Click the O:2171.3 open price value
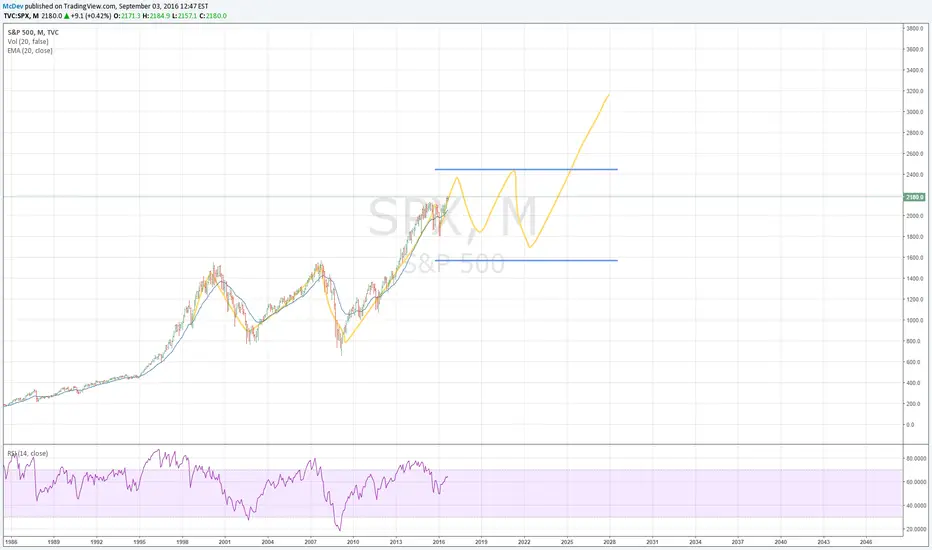The width and height of the screenshot is (932, 550). point(127,16)
